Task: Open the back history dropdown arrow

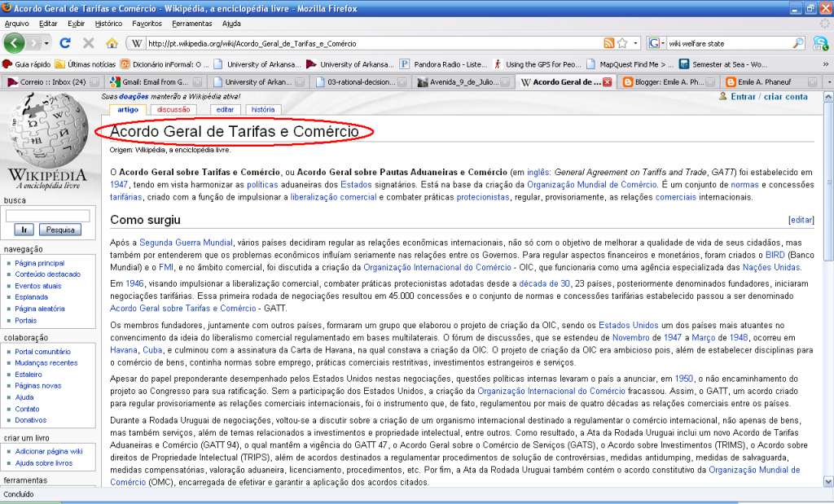Action: point(46,42)
